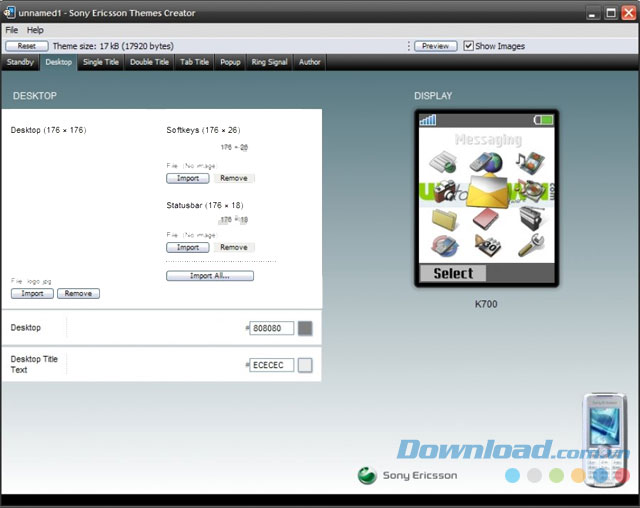Click the green Sony Ericsson logo

[367, 475]
